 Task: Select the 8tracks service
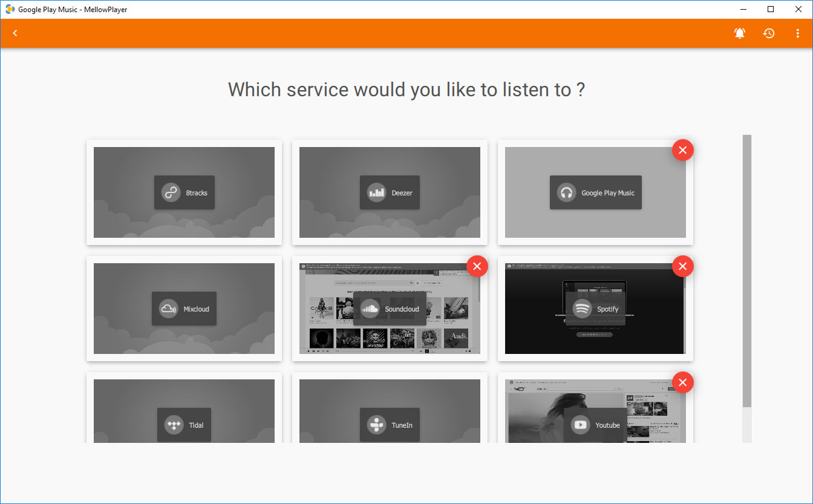pos(184,192)
